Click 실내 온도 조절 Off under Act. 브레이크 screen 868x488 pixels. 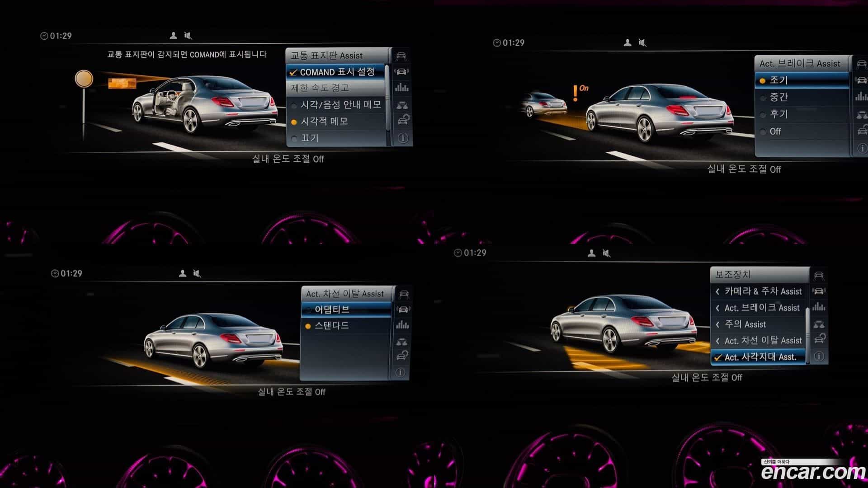click(x=744, y=169)
